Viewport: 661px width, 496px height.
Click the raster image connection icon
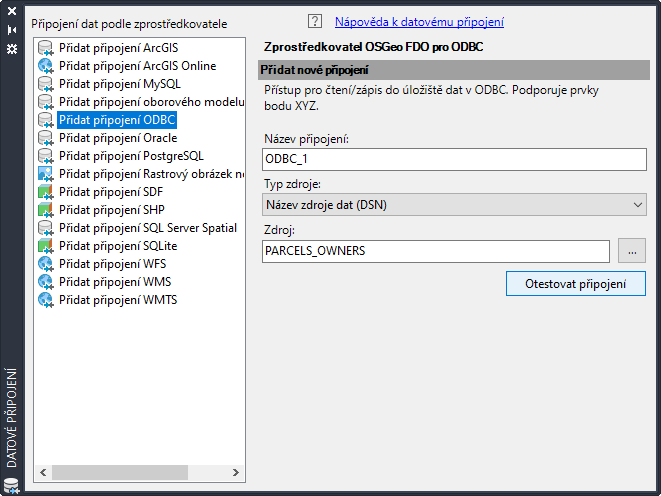coord(45,174)
